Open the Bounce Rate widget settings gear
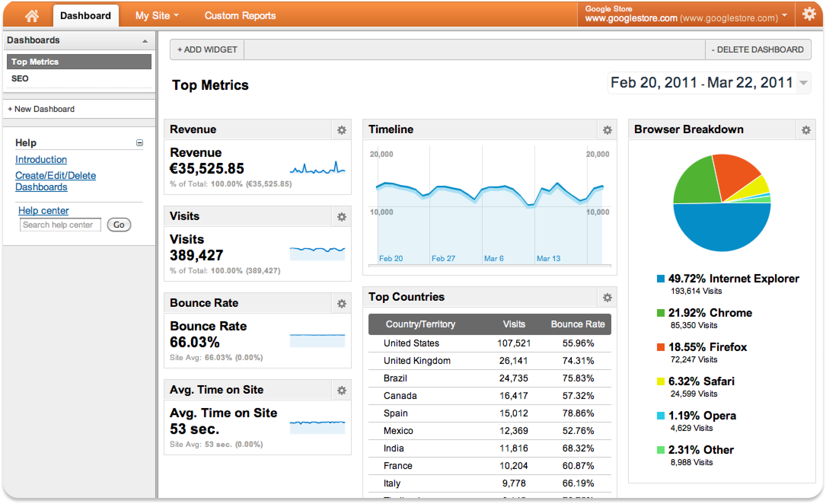Image resolution: width=826 pixels, height=504 pixels. pos(341,303)
